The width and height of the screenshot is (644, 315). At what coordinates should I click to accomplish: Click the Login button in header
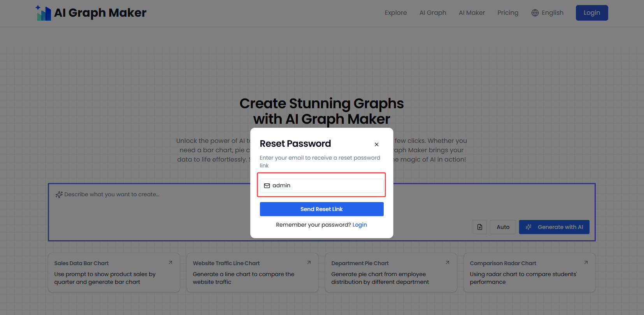pos(591,13)
